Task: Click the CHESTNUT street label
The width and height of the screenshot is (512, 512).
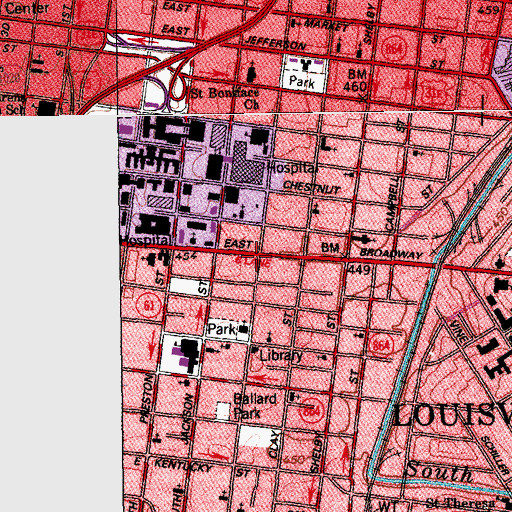Action: coord(312,188)
